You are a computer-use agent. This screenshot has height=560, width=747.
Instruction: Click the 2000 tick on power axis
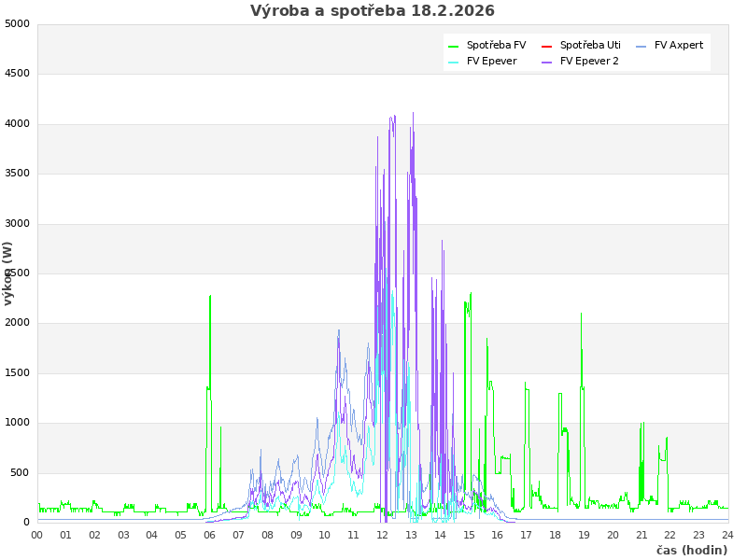(x=17, y=323)
